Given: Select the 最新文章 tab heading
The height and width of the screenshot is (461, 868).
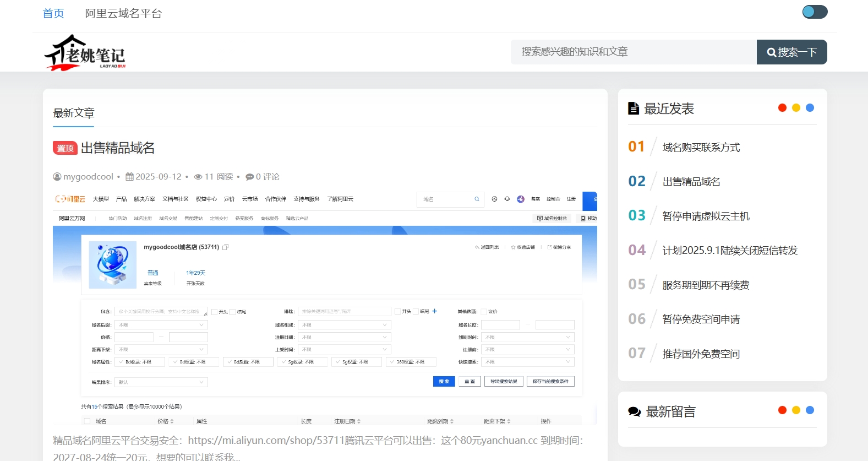Looking at the screenshot, I should 74,113.
